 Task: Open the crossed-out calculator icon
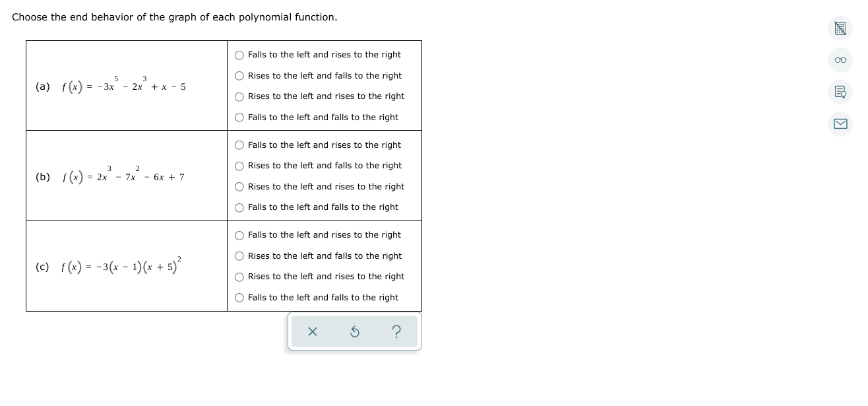[x=840, y=28]
